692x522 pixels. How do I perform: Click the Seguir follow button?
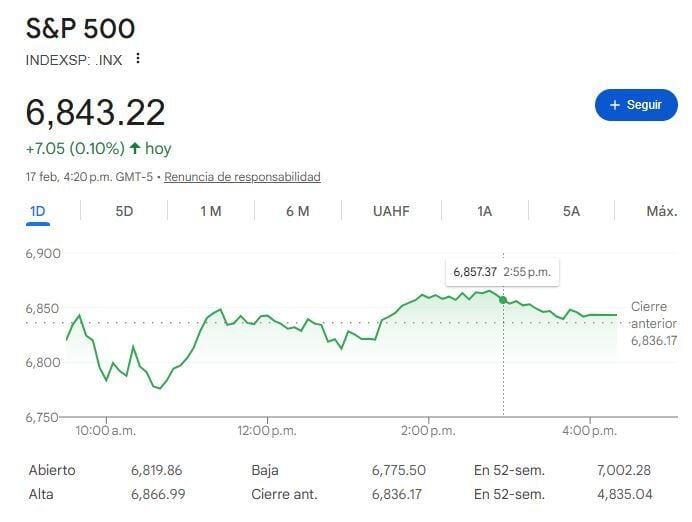coord(636,105)
